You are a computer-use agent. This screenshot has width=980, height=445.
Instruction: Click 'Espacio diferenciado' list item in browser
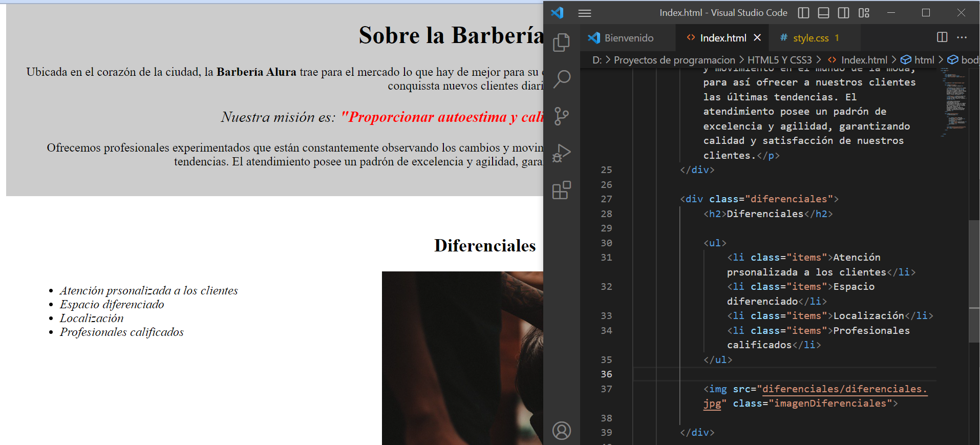pos(112,304)
